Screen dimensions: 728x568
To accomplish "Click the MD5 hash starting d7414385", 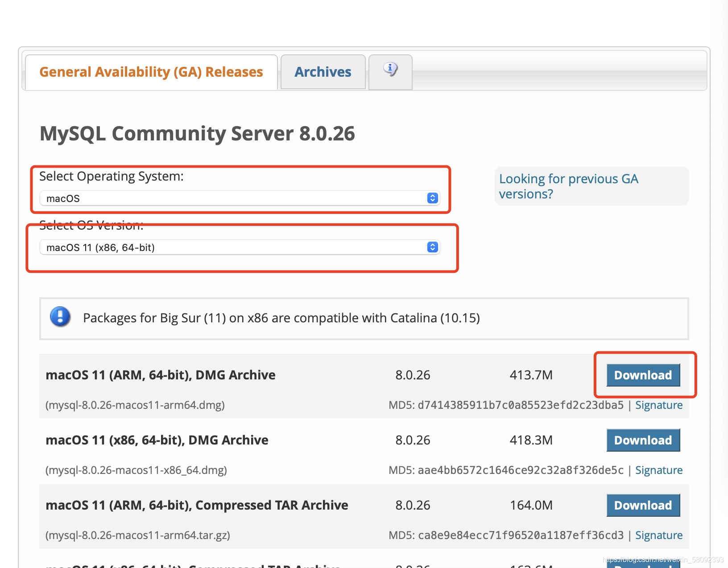I will pos(521,405).
